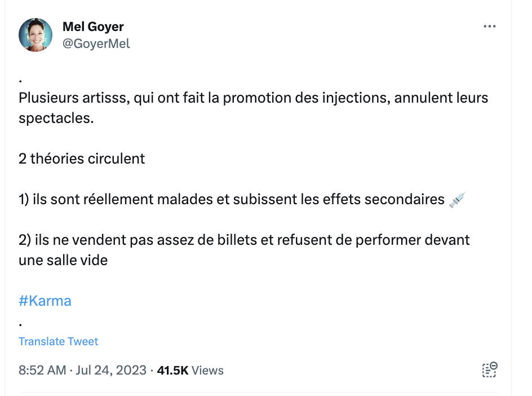Click the line '2 théories circulent'
The width and height of the screenshot is (532, 396).
point(82,159)
